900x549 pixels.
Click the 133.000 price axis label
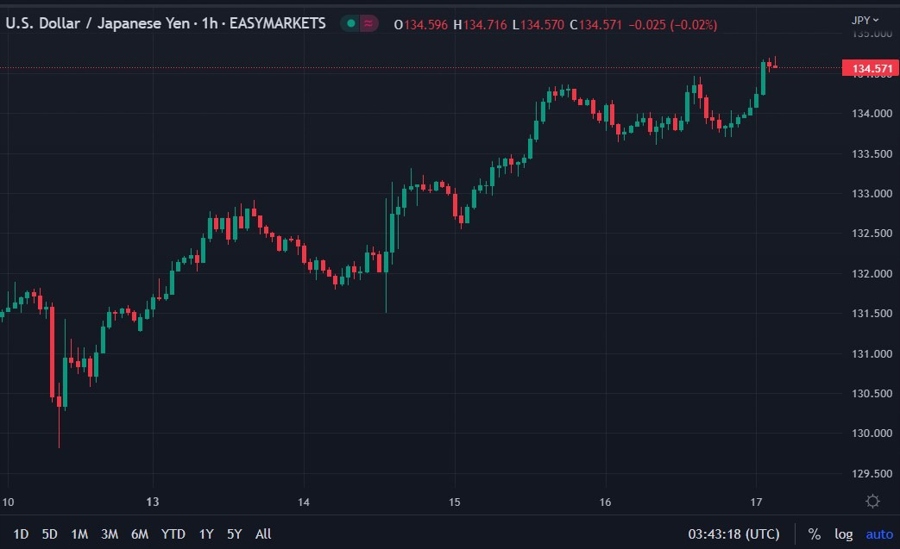[872, 194]
